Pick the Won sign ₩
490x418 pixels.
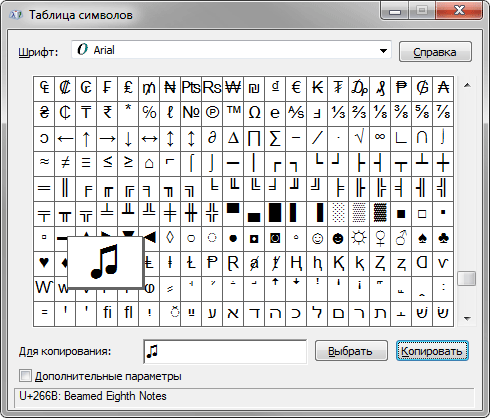pos(233,89)
